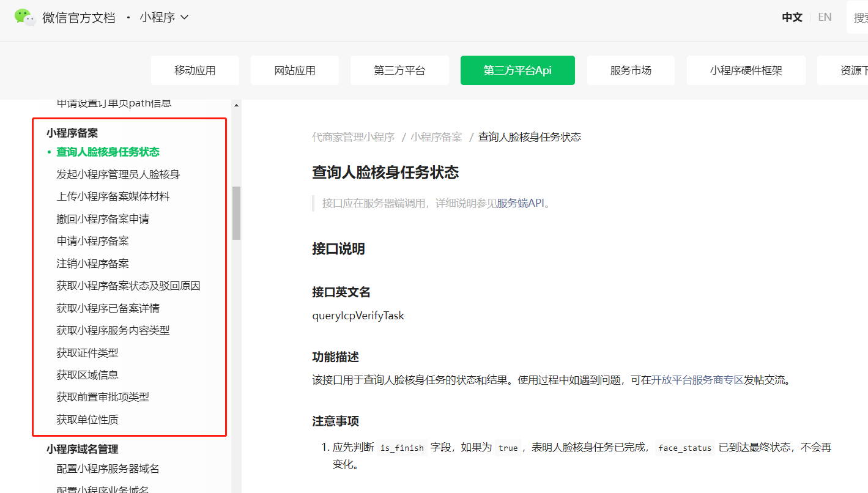Image resolution: width=868 pixels, height=493 pixels.
Task: Open the 服务端API link
Action: tap(520, 203)
